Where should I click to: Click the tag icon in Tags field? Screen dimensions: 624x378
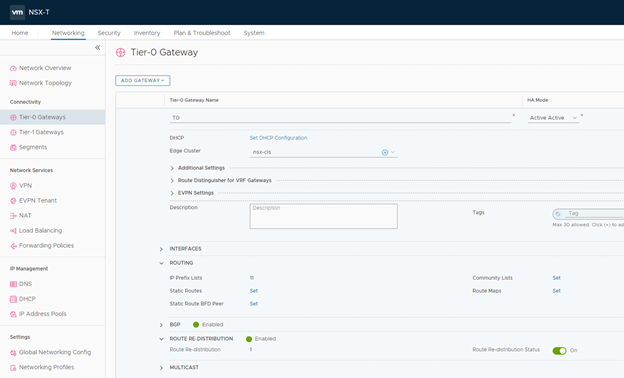pyautogui.click(x=558, y=214)
